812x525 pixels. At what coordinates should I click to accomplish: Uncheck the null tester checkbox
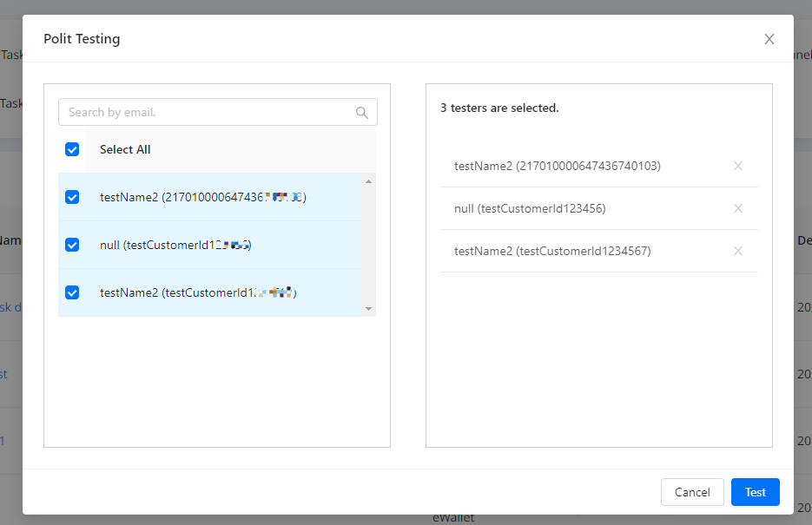click(72, 245)
